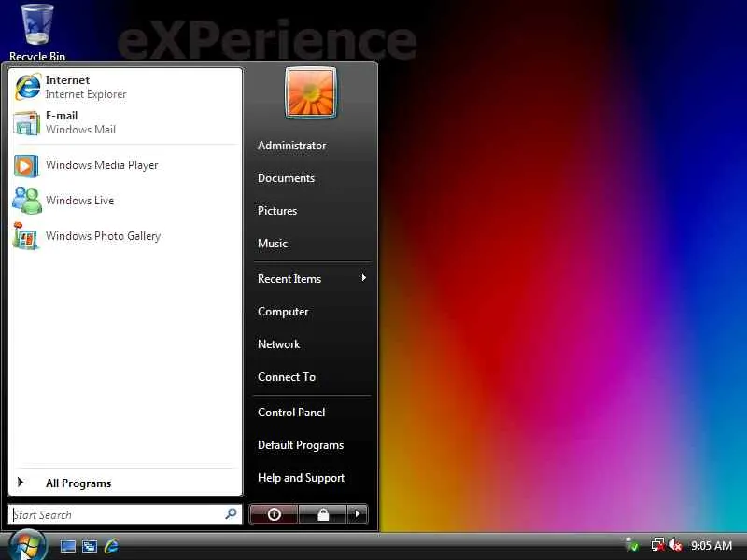Open Music folder

(x=273, y=244)
